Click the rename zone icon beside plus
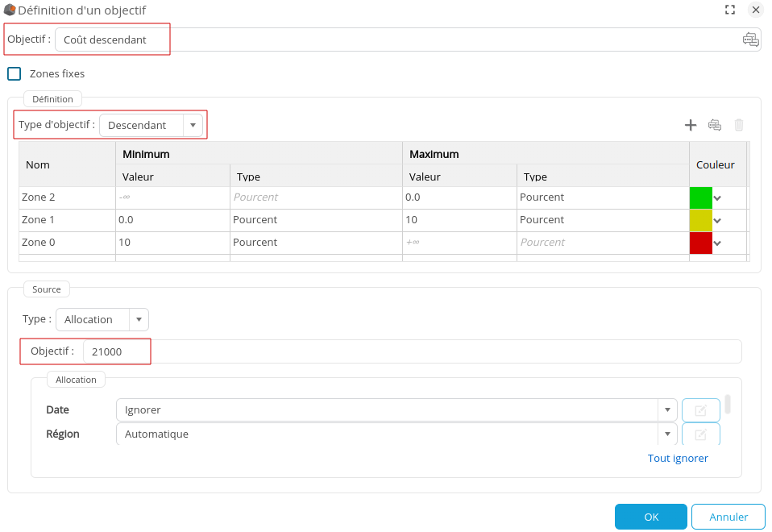This screenshot has width=772, height=532. coord(714,125)
